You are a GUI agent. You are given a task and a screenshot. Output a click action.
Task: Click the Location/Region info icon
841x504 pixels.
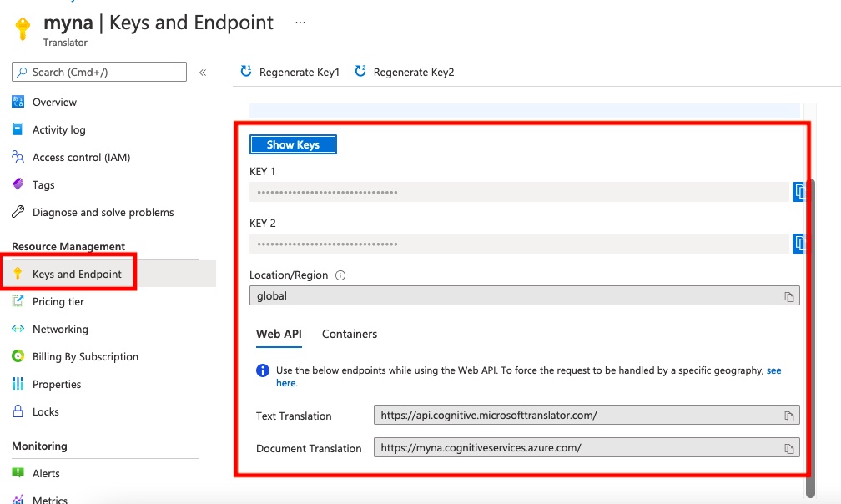click(x=340, y=275)
